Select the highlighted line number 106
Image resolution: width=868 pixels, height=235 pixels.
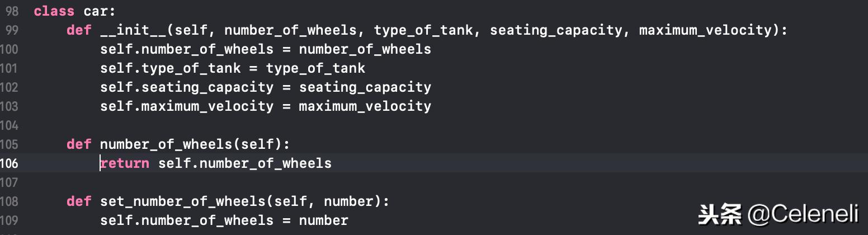pyautogui.click(x=9, y=163)
